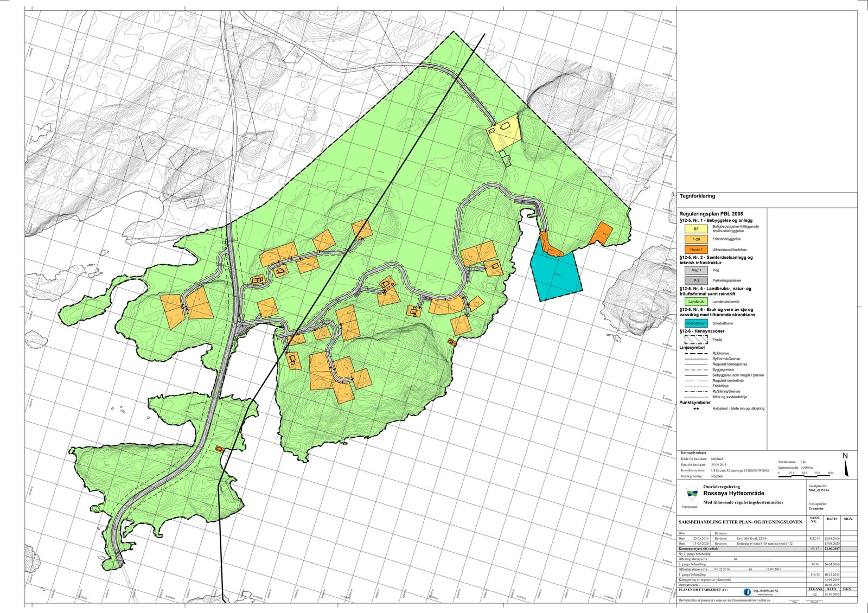868x613 pixels.
Task: Click the 'Rossøya Hytteområde' title
Action: coord(733,493)
